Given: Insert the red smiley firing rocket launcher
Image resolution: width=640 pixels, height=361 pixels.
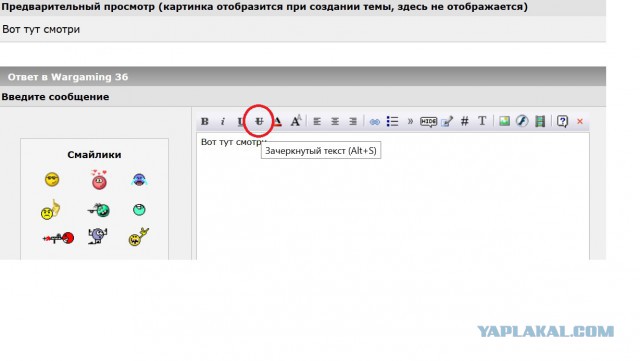Looking at the screenshot, I should point(58,238).
